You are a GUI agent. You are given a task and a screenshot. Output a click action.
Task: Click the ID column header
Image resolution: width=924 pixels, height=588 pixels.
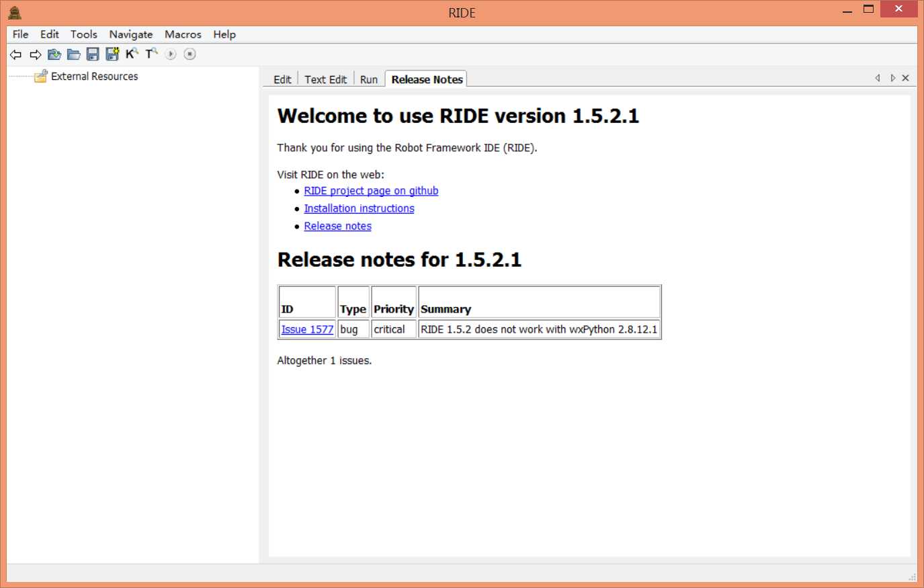(308, 302)
